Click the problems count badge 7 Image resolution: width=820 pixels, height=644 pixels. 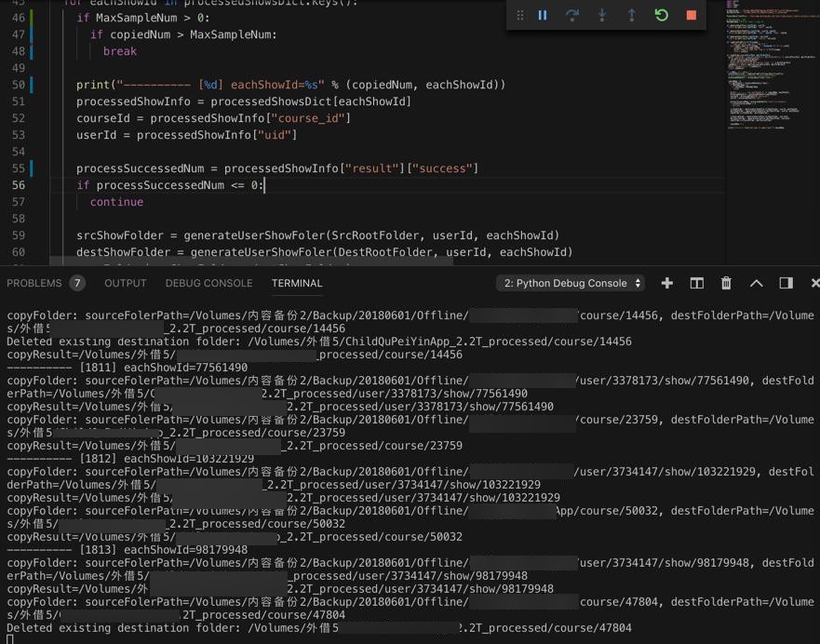pos(77,283)
